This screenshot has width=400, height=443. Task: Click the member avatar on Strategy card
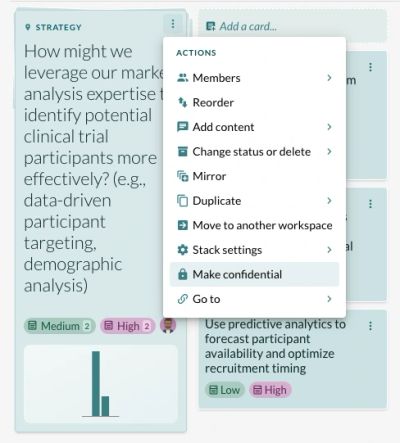[x=168, y=326]
